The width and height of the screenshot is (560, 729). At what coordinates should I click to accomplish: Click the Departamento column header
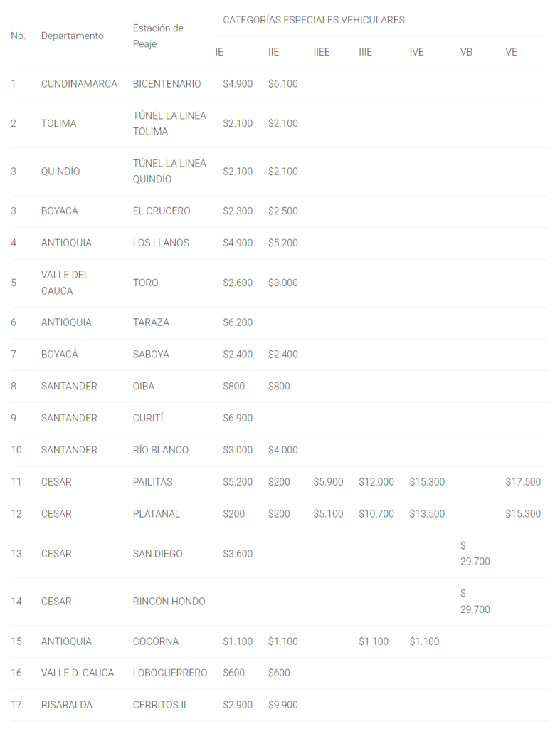tap(72, 36)
